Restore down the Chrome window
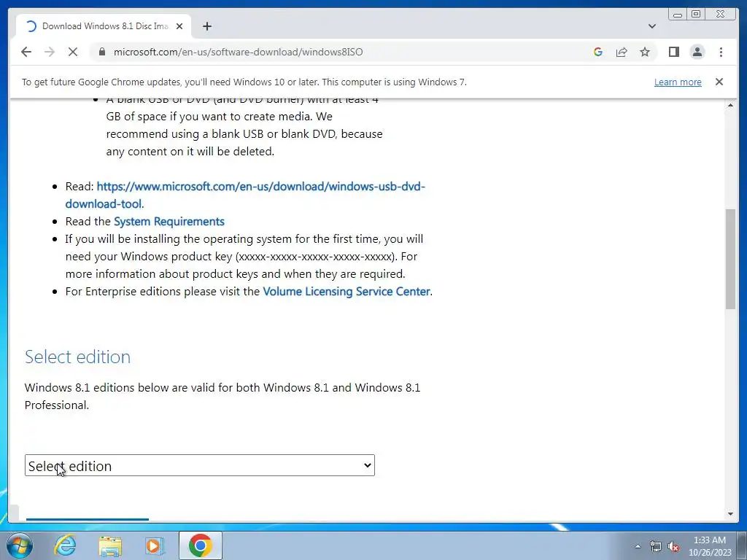The height and width of the screenshot is (560, 747). pos(696,15)
